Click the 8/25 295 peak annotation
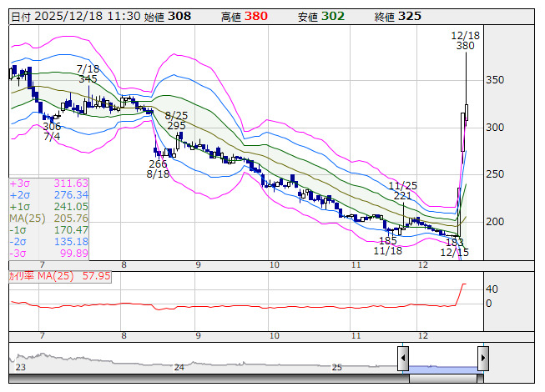The image size is (545, 392). [x=175, y=120]
